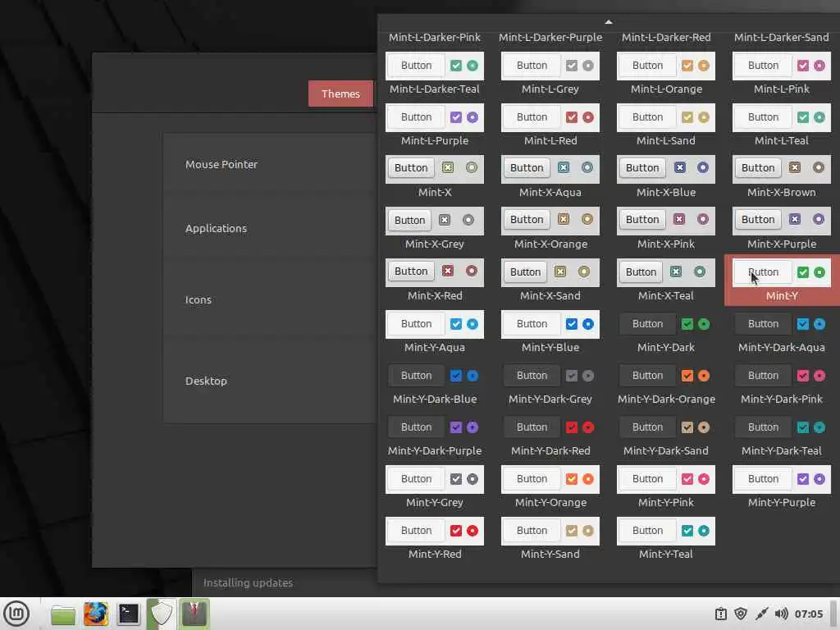The image size is (840, 630).
Task: Open the green Files folder launcher
Action: [x=62, y=614]
